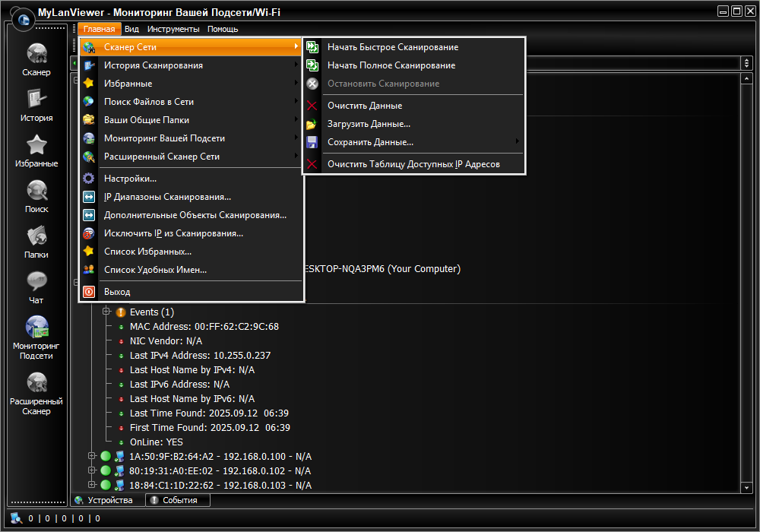Click the scrollbar up arrow
Viewport: 760px width, 532px height.
click(x=746, y=78)
